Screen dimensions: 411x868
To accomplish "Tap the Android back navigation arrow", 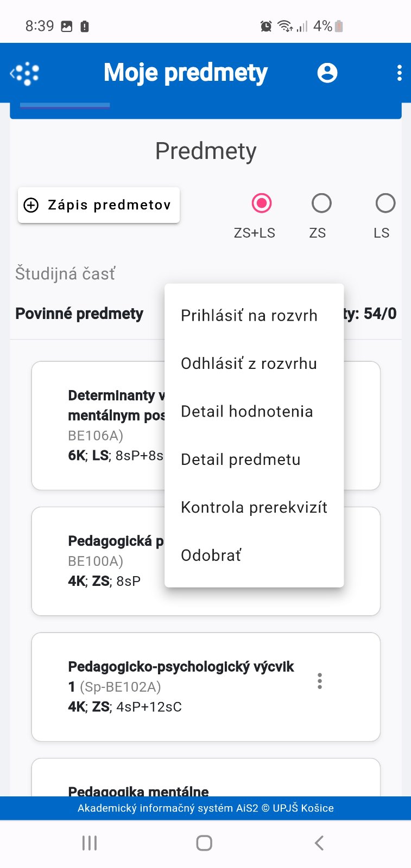I will (x=319, y=843).
